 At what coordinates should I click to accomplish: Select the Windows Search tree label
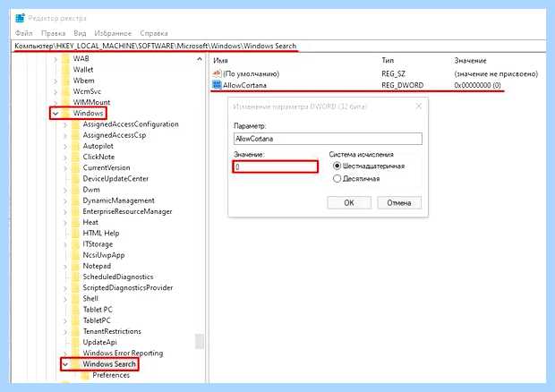tap(109, 364)
